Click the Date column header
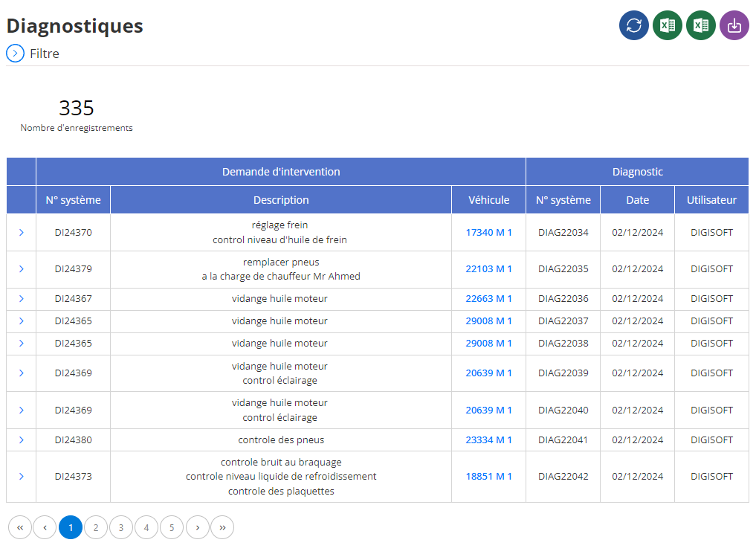This screenshot has height=557, width=756. click(637, 200)
